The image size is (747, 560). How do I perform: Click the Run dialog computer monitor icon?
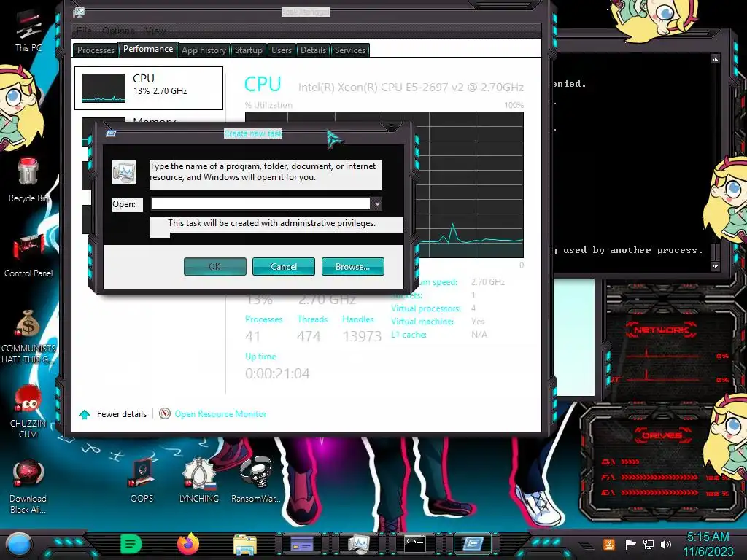[124, 172]
